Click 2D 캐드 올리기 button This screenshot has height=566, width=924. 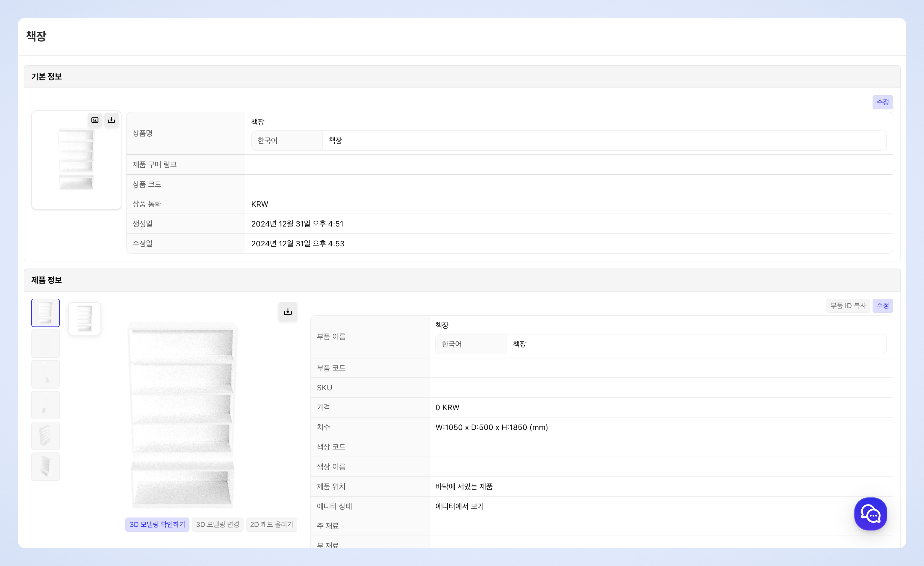pos(272,524)
